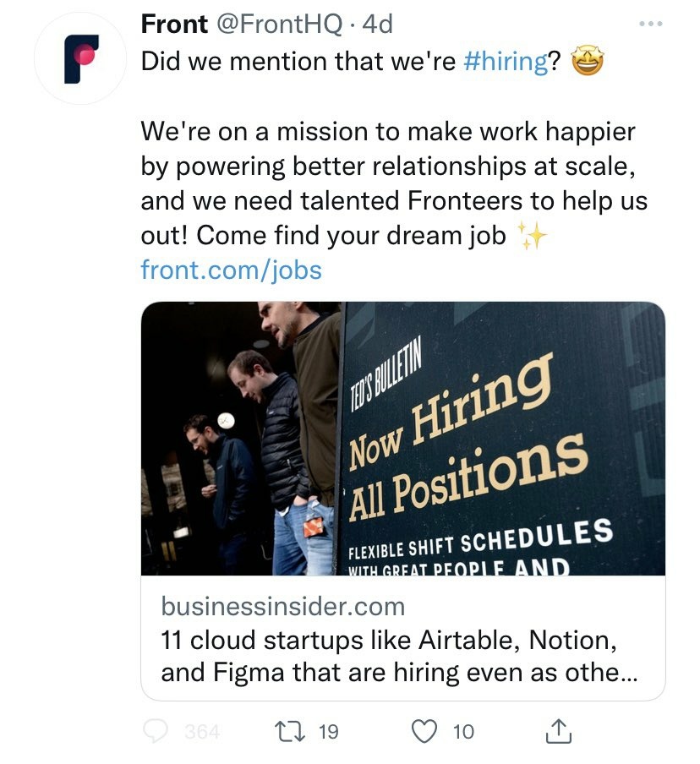Expand the three-dot more options menu
The image size is (700, 764).
[650, 25]
